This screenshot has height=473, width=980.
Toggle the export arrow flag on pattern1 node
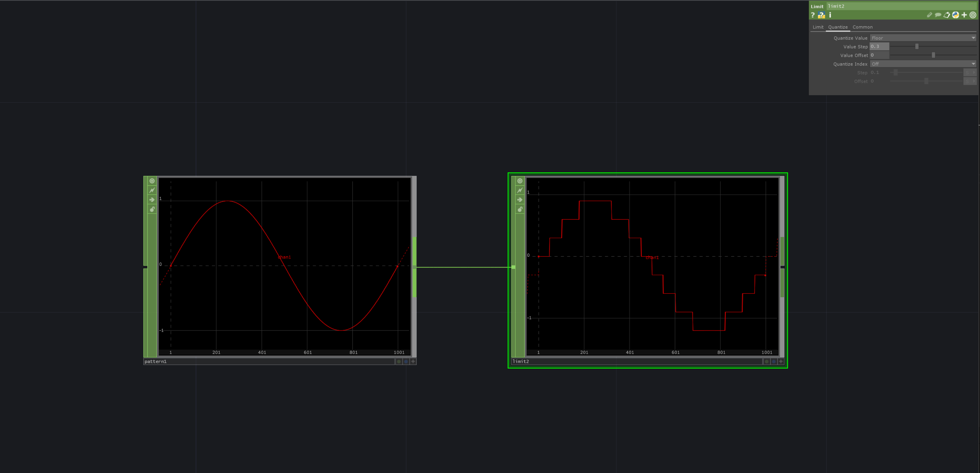(x=152, y=200)
